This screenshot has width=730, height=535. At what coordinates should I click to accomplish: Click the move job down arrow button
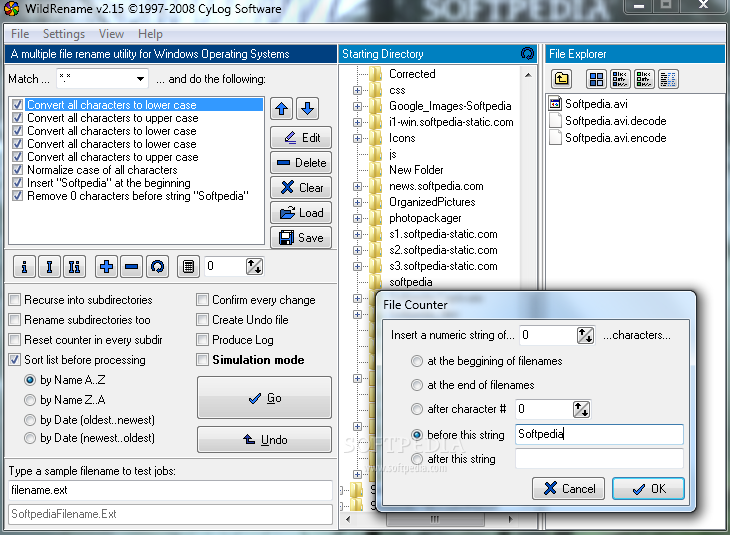tap(307, 109)
